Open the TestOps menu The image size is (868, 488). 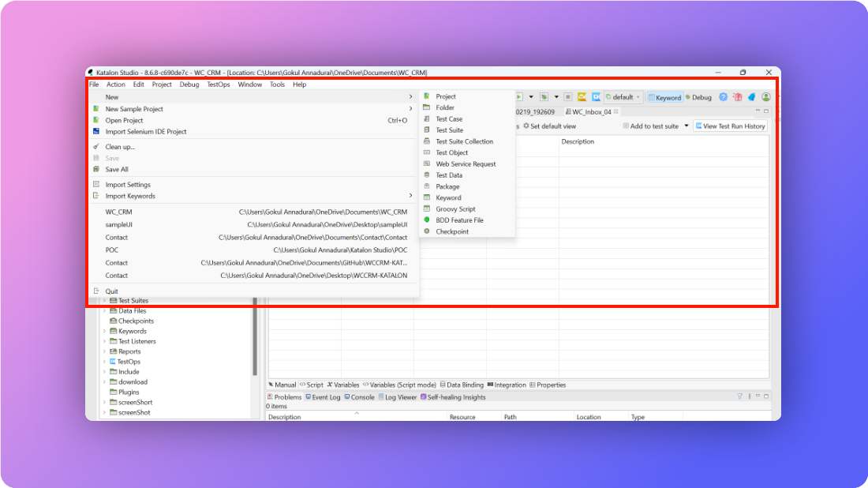219,84
